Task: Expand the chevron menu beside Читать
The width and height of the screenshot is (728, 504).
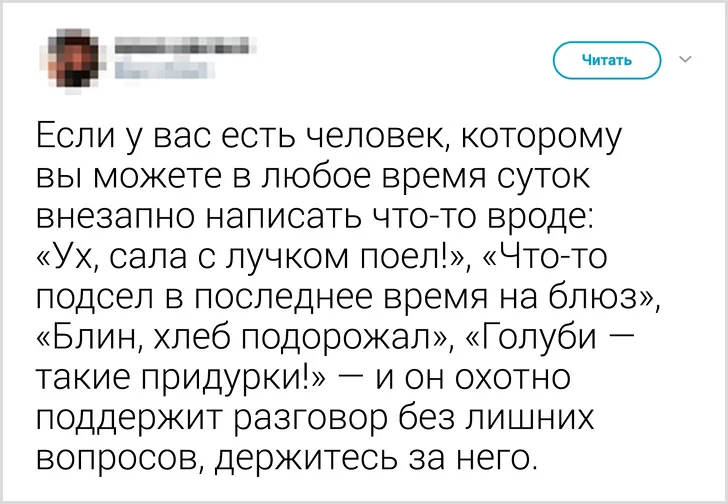Action: (x=686, y=59)
